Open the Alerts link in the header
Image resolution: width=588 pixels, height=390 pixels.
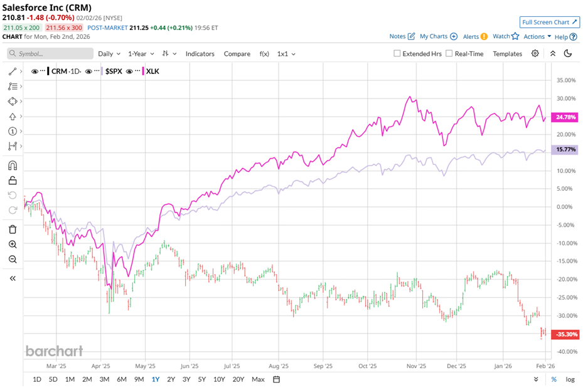click(469, 36)
